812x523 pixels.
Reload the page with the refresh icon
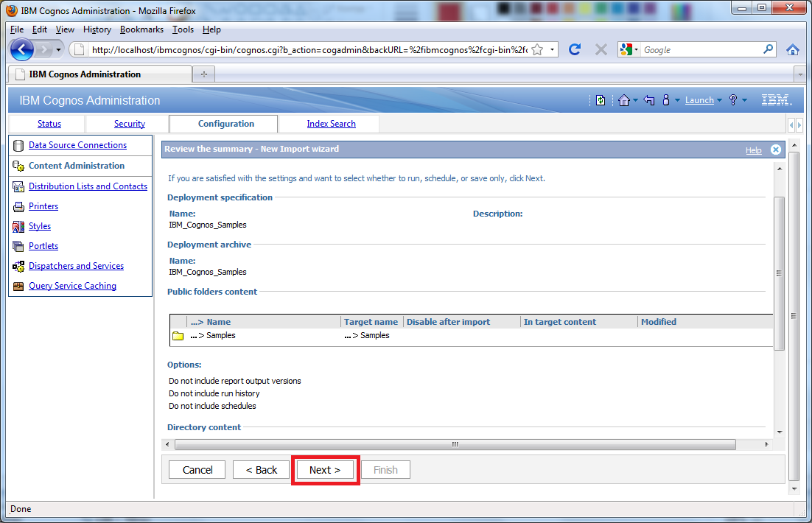(x=574, y=49)
